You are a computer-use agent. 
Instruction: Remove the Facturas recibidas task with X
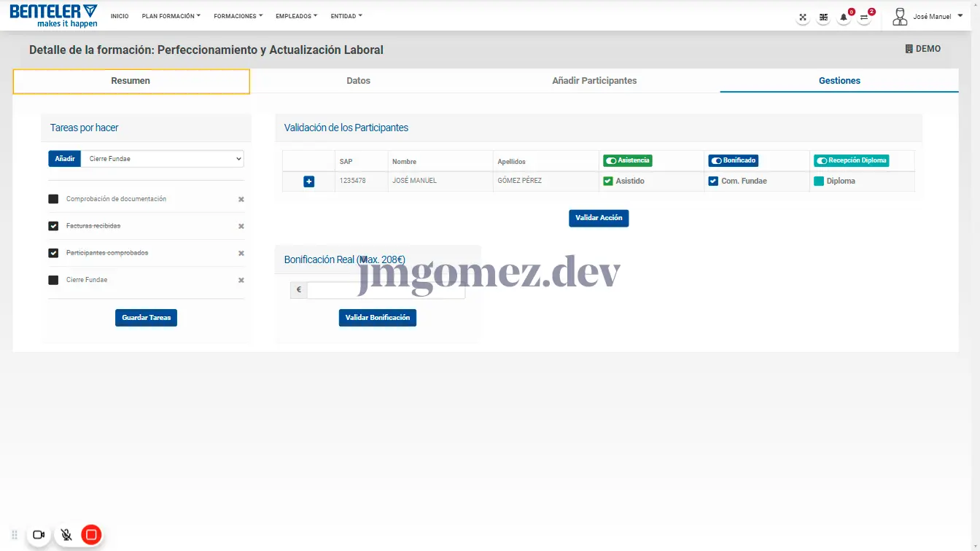241,226
